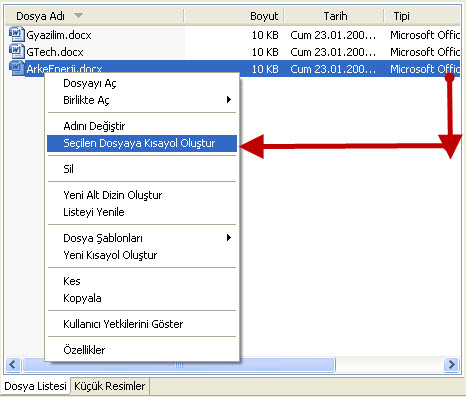Image resolution: width=466 pixels, height=397 pixels.
Task: Select Adını Değiştir menu entry
Action: 142,126
